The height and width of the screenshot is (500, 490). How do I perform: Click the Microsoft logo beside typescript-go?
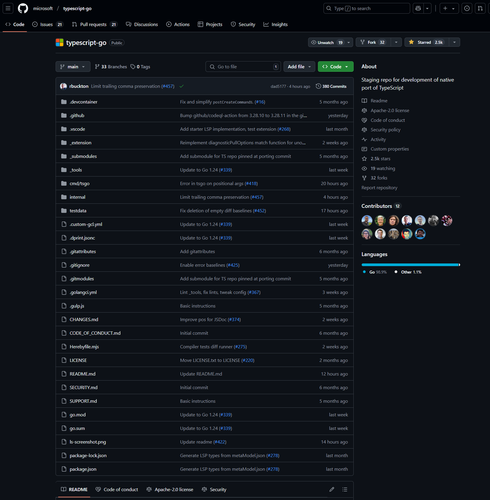point(59,42)
